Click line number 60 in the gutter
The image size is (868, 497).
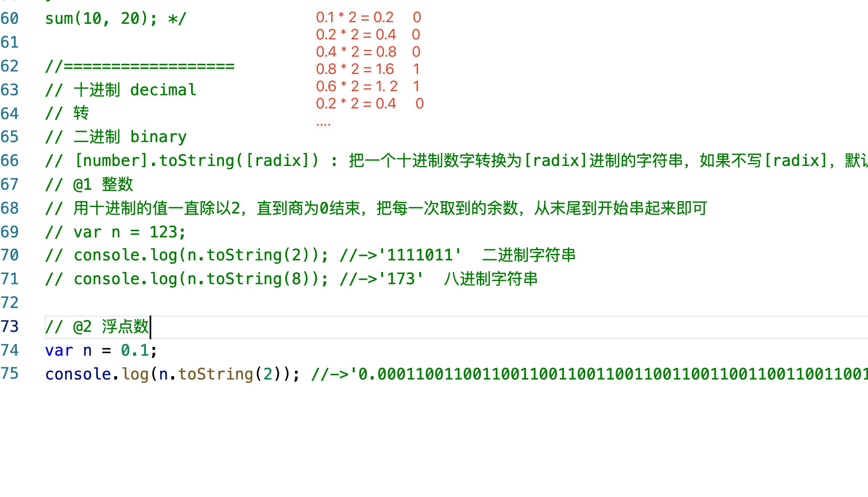coord(10,18)
